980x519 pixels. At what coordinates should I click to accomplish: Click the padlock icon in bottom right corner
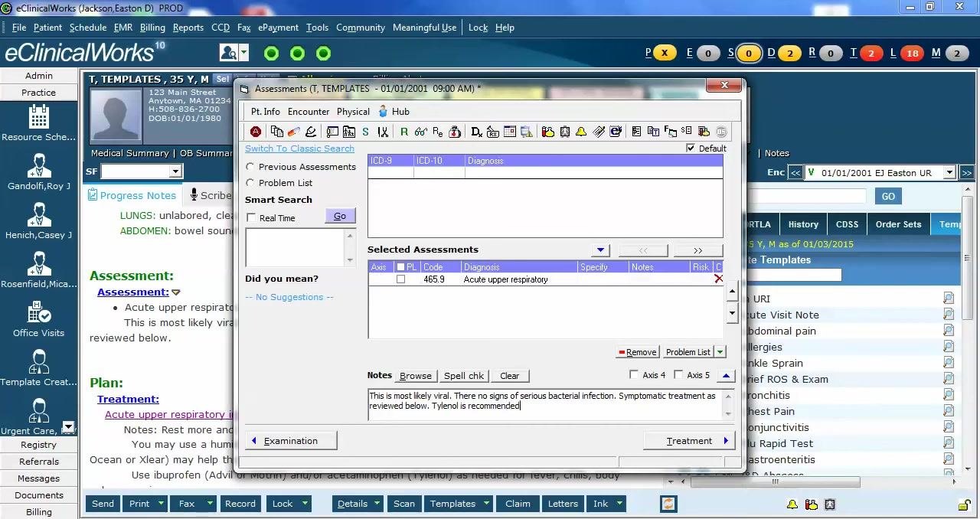[x=965, y=504]
